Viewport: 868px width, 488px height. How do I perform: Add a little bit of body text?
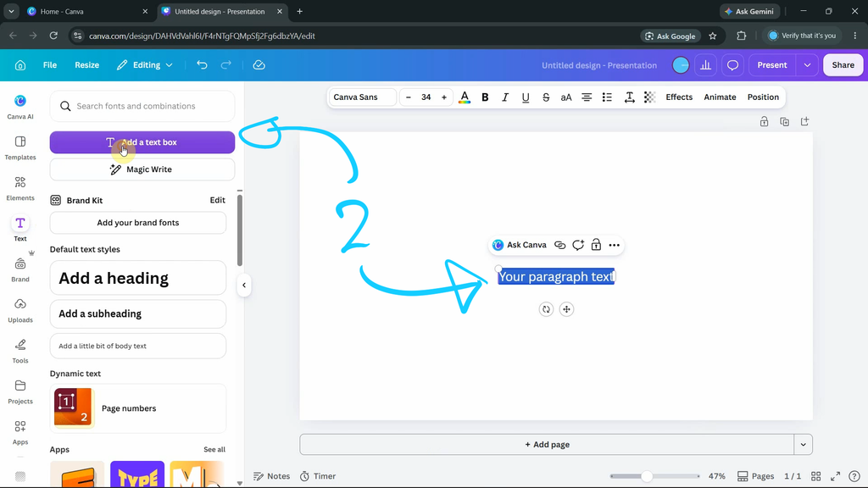(x=138, y=346)
